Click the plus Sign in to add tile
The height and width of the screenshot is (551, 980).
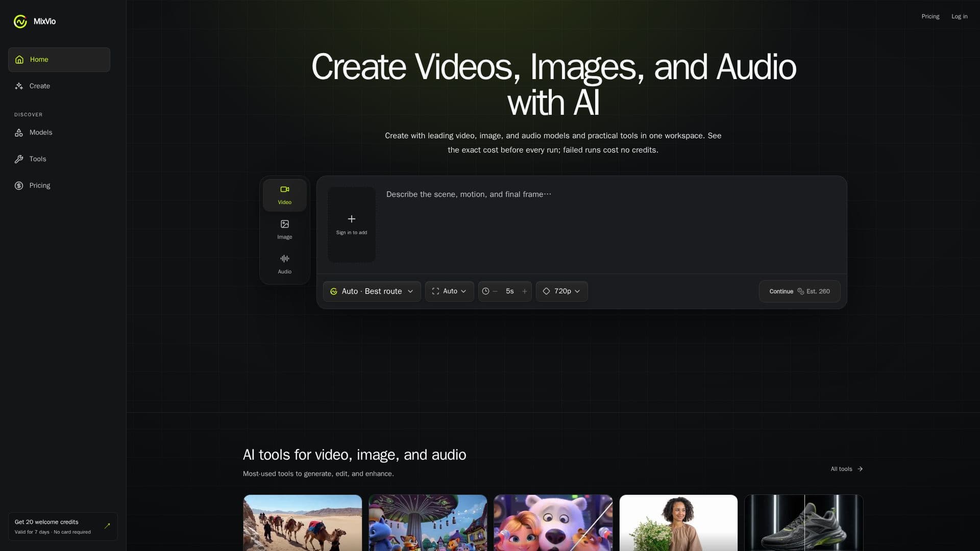click(x=352, y=224)
